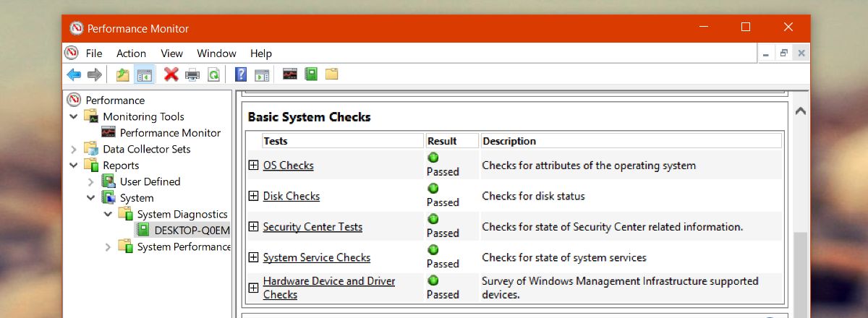Click the Performance Monitor menu bar app icon

click(x=72, y=53)
